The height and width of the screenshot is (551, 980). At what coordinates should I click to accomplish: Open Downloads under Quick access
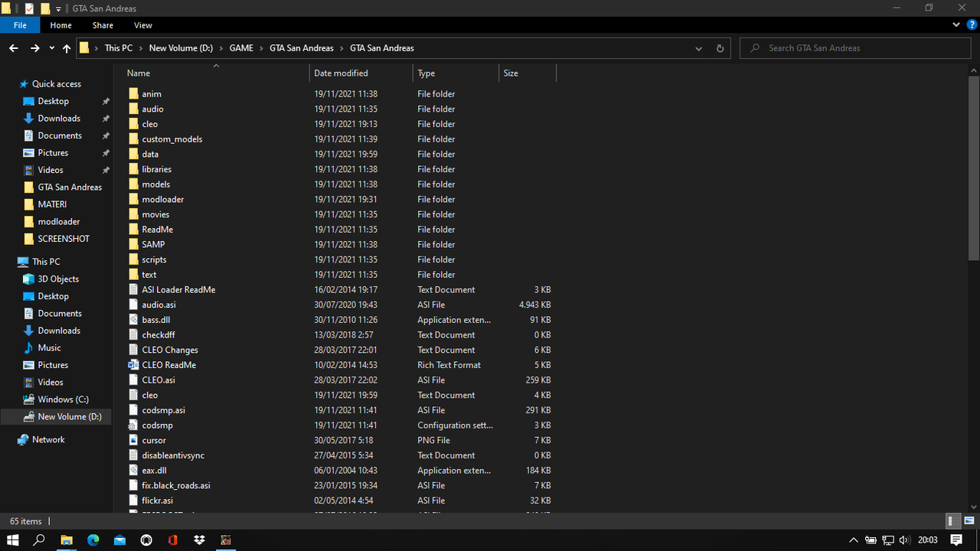pos(59,119)
